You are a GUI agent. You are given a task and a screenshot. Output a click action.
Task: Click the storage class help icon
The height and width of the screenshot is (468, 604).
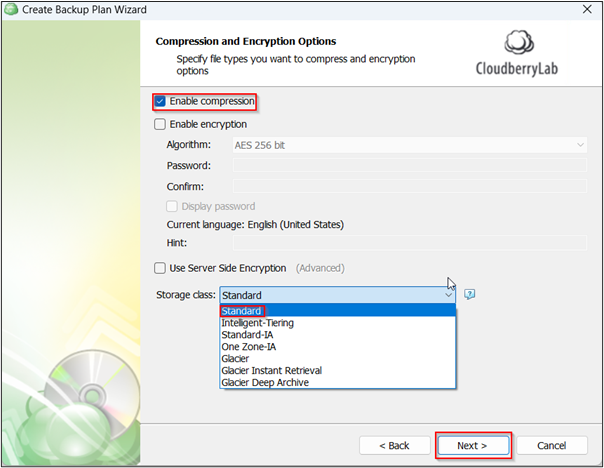click(x=469, y=295)
